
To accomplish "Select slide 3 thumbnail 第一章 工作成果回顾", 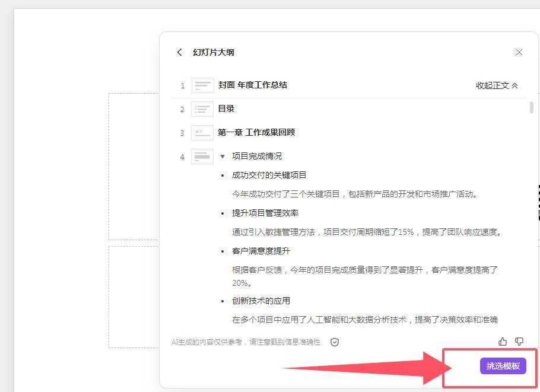I will click(x=202, y=133).
